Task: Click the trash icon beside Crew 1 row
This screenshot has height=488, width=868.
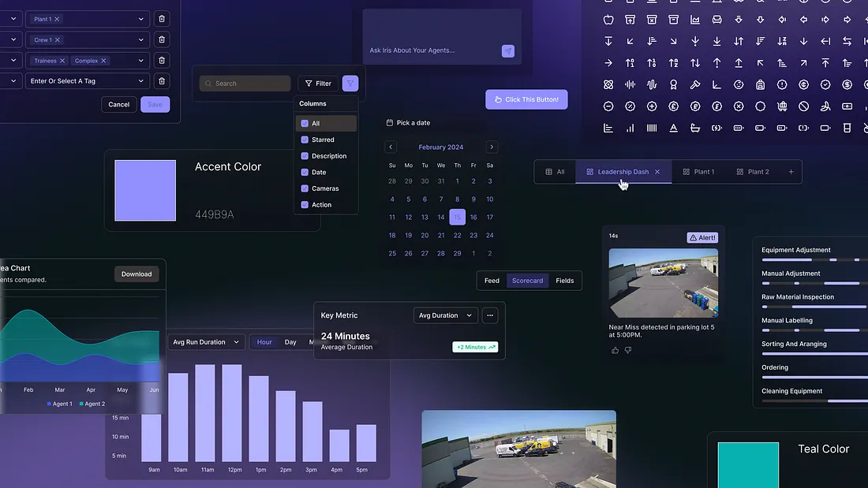Action: (162, 39)
